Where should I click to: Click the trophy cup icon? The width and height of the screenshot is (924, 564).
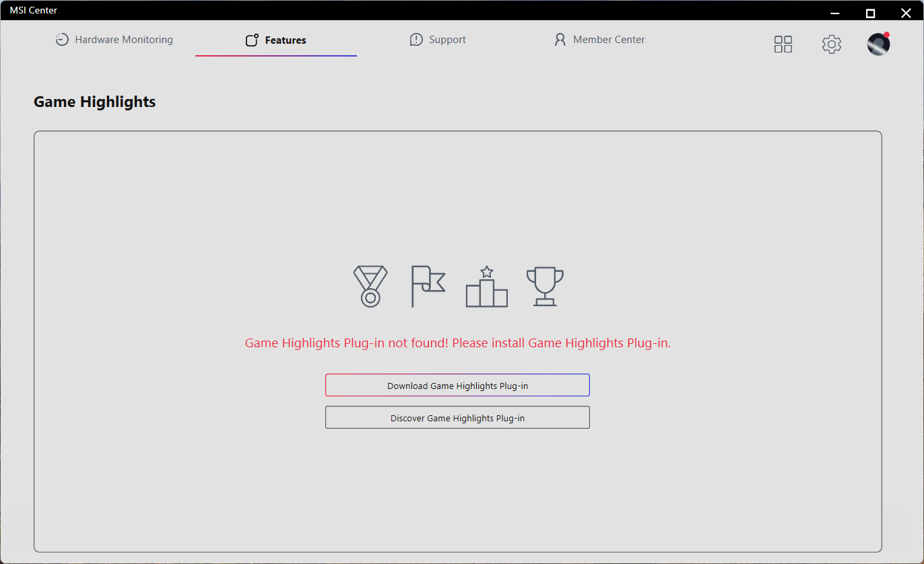(x=545, y=286)
